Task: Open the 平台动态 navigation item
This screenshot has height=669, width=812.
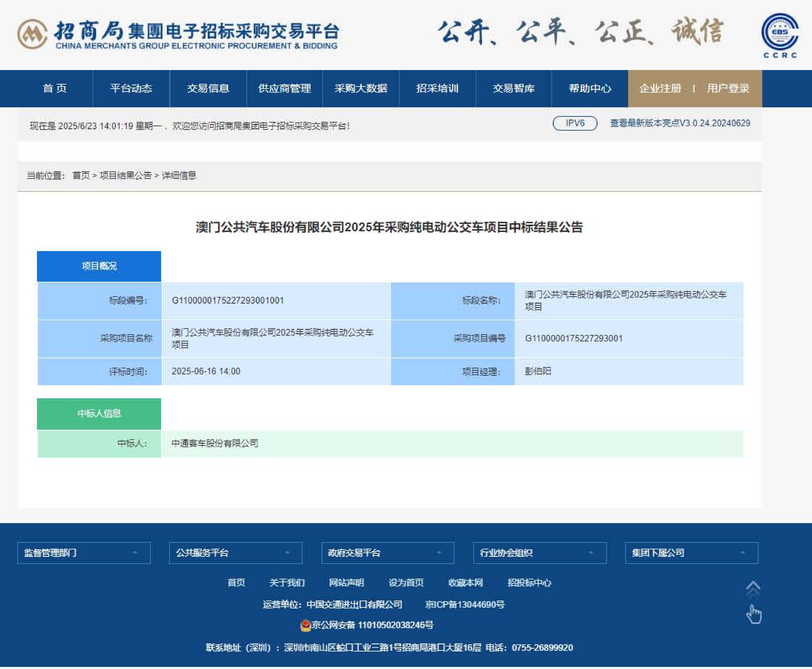Action: (x=131, y=89)
